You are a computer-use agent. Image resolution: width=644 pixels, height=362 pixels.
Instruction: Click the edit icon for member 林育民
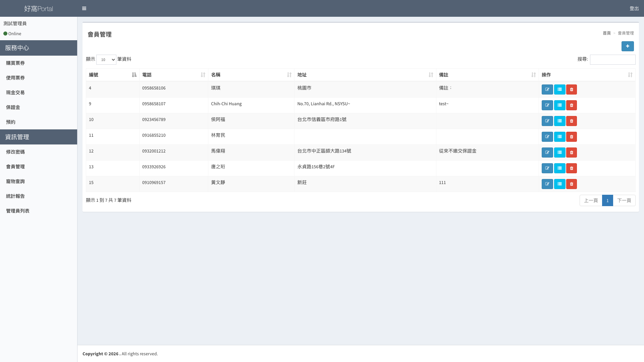point(547,137)
